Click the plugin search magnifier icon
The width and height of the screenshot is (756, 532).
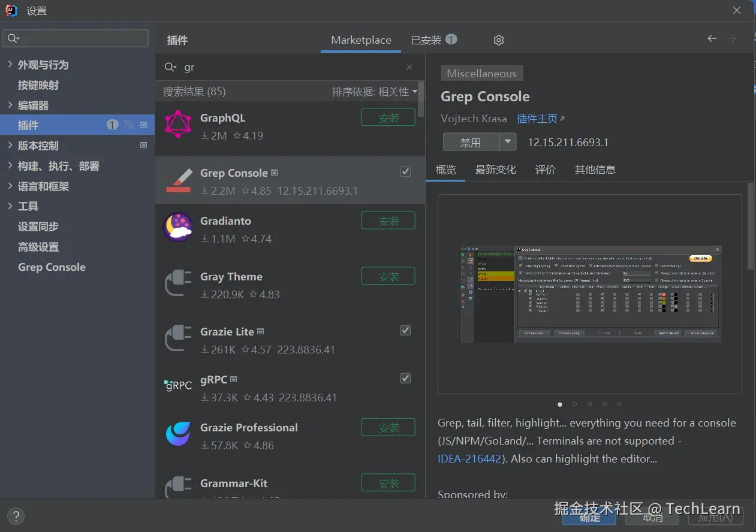(170, 67)
